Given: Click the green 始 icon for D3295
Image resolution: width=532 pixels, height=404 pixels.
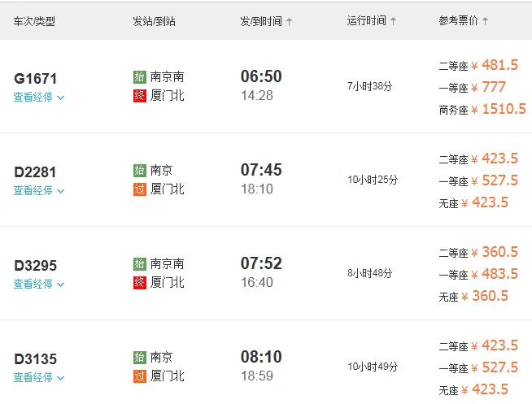Looking at the screenshot, I should pos(139,264).
